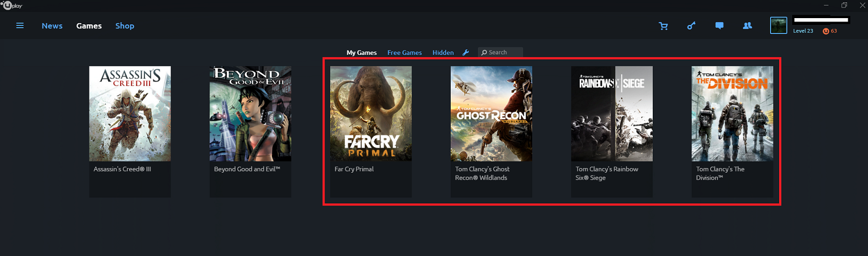This screenshot has height=256, width=868.
Task: Click the magnifier icon in search box
Action: click(x=484, y=52)
